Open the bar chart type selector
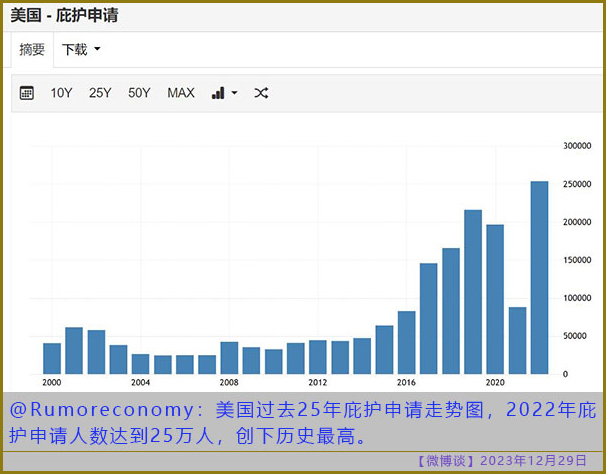 tap(224, 93)
